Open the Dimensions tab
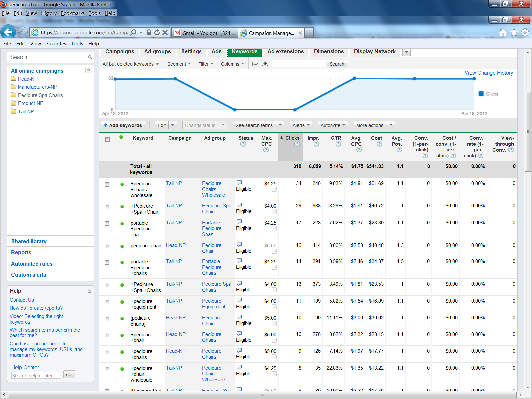 329,52
